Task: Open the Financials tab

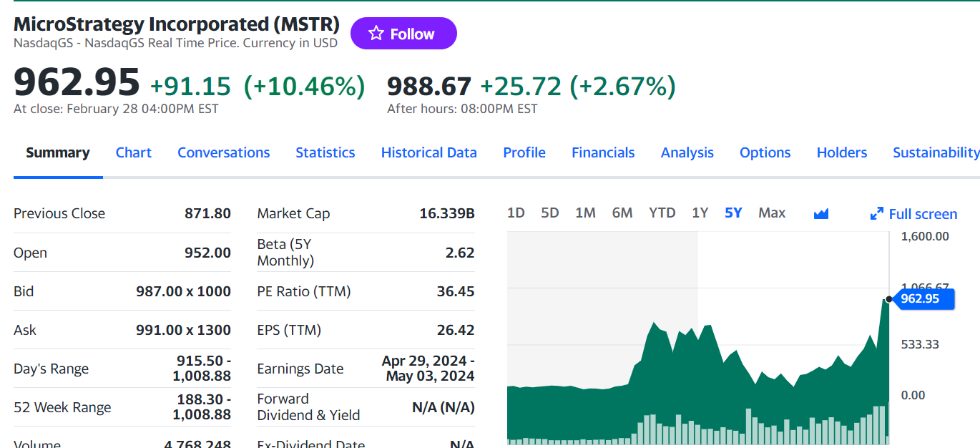Action: [603, 152]
